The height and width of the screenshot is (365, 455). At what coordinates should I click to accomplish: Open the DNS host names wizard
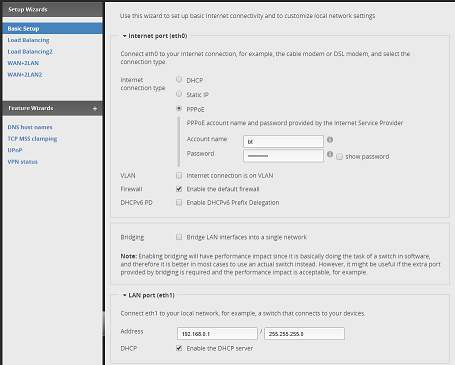pos(30,127)
